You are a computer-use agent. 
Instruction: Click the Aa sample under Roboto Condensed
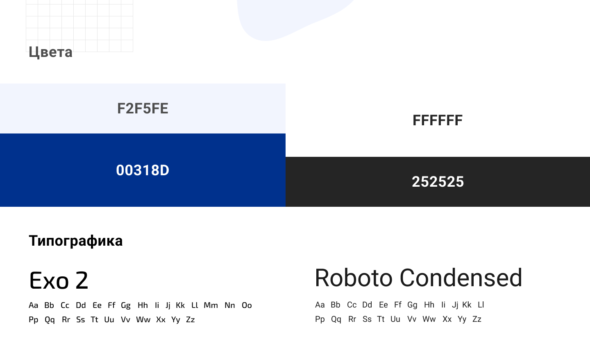point(320,305)
